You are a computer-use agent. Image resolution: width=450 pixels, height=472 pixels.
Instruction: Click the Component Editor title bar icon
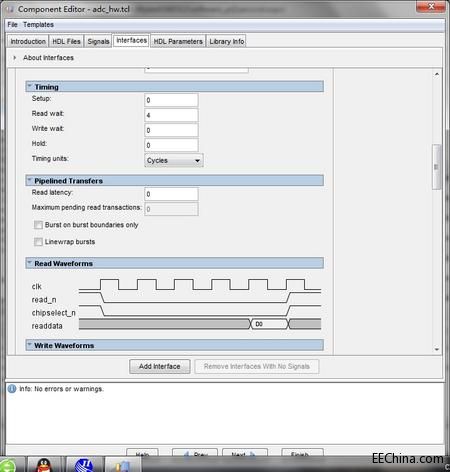click(10, 9)
